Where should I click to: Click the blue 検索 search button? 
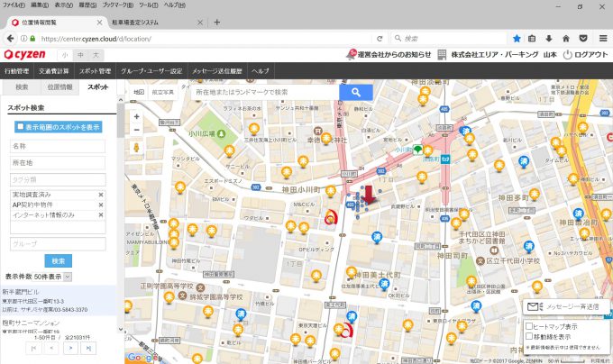(x=59, y=261)
